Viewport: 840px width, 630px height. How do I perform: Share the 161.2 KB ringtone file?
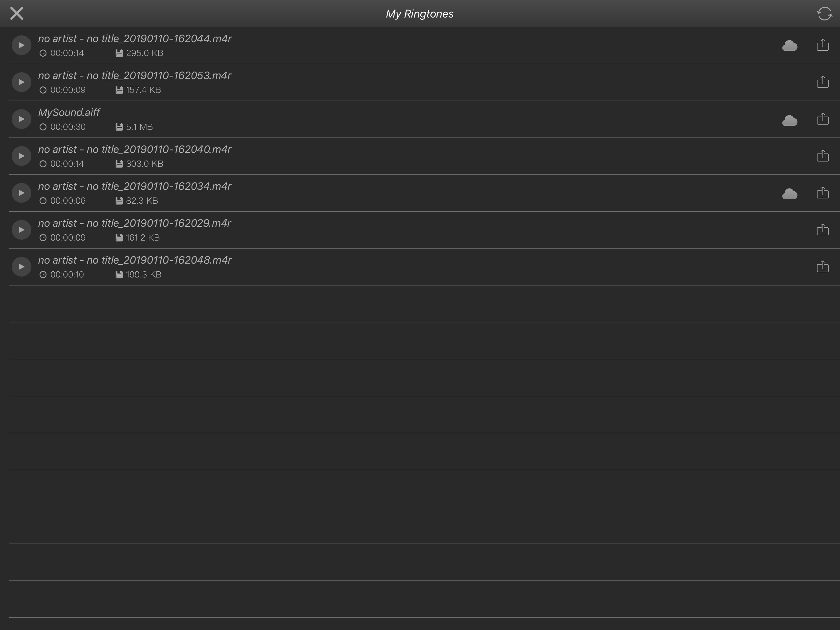[x=822, y=229]
